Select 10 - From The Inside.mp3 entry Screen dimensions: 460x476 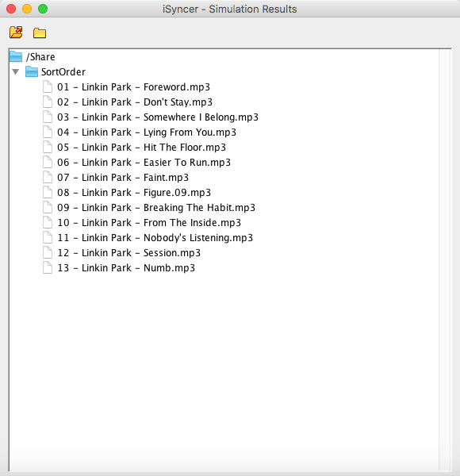(149, 222)
